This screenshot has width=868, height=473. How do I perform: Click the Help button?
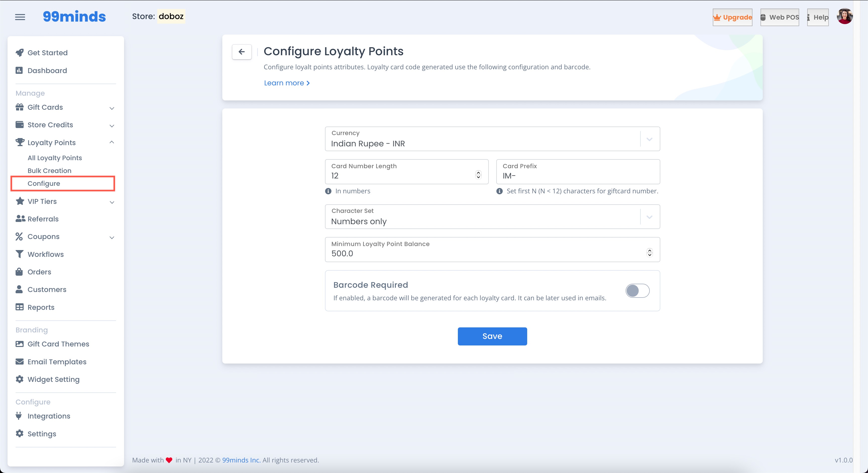click(818, 17)
